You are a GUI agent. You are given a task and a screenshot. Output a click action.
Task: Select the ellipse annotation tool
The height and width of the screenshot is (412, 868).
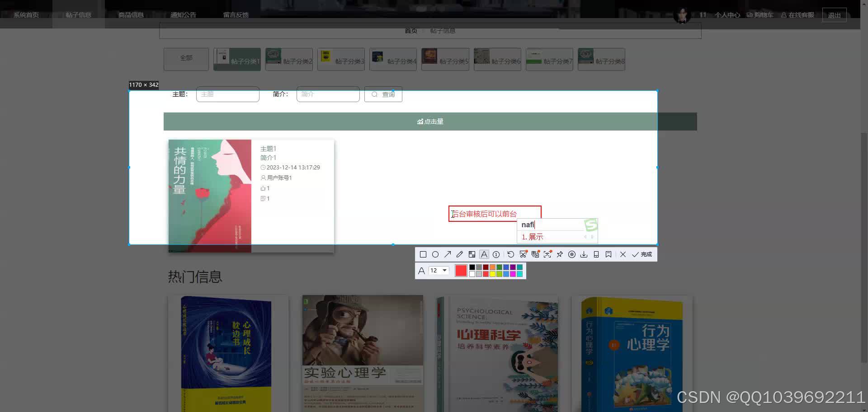coord(435,254)
